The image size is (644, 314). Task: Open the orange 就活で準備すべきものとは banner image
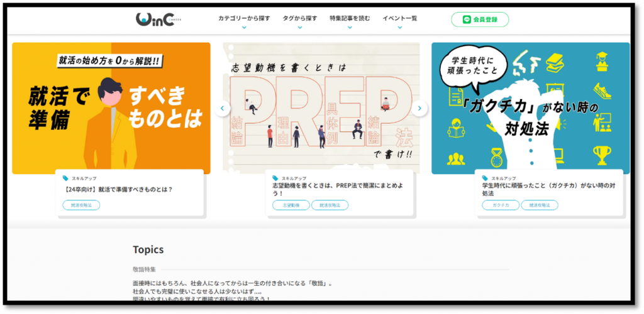(111, 108)
